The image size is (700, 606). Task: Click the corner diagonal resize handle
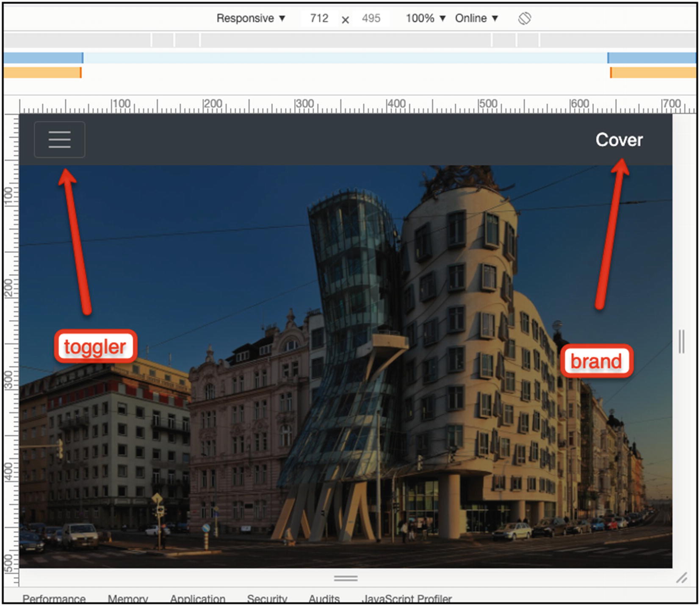point(681,578)
